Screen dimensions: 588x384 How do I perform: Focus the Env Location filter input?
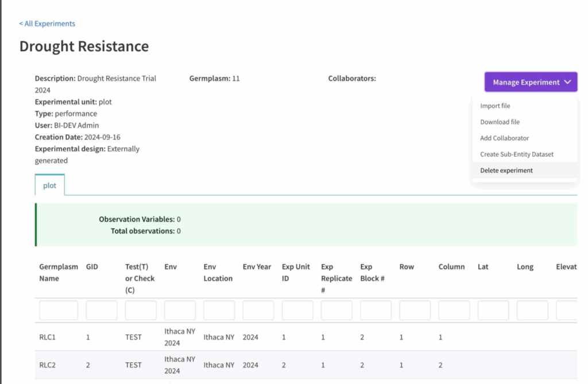pyautogui.click(x=219, y=311)
